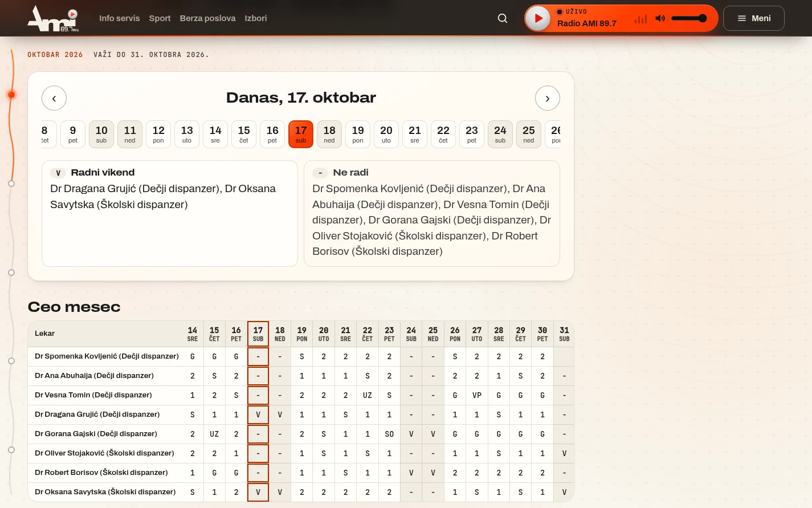Select day 11 ned in date strip
Viewport: 812px width, 508px height.
[x=130, y=134]
